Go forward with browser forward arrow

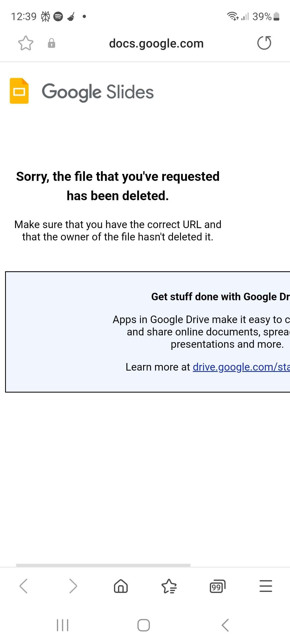point(73,586)
